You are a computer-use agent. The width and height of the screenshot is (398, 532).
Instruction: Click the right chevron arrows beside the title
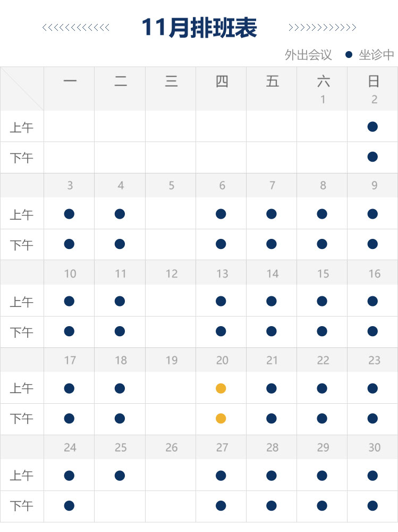tap(322, 28)
